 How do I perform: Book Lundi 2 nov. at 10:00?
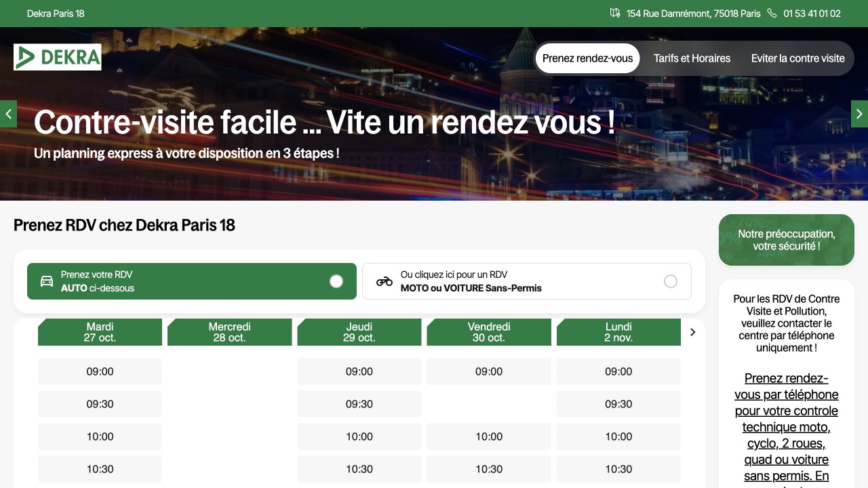click(x=618, y=436)
